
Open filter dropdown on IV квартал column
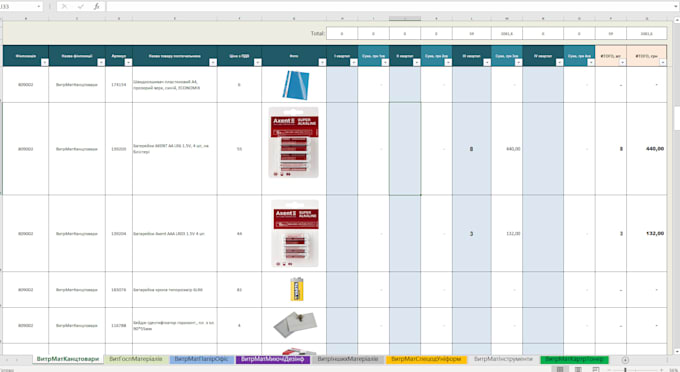pyautogui.click(x=559, y=62)
